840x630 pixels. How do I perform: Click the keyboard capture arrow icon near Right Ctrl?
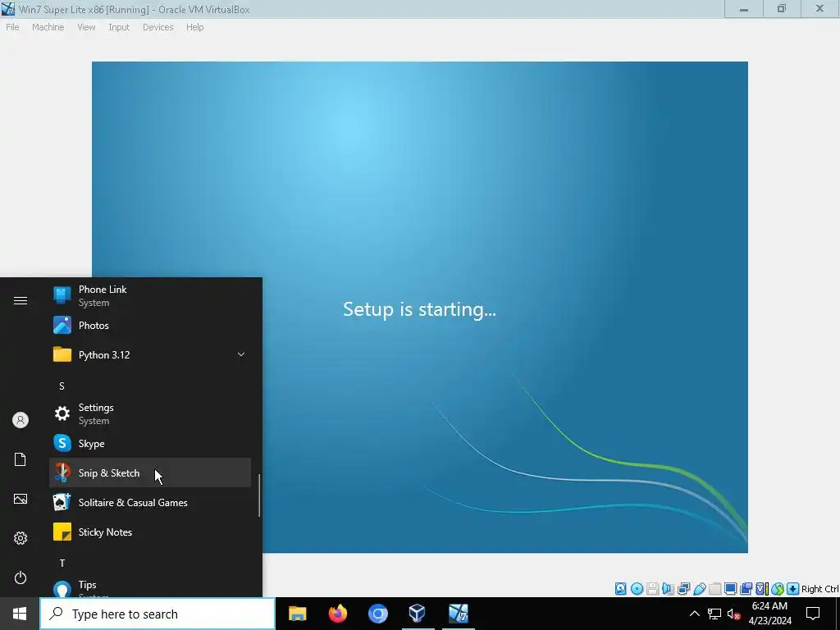(793, 589)
